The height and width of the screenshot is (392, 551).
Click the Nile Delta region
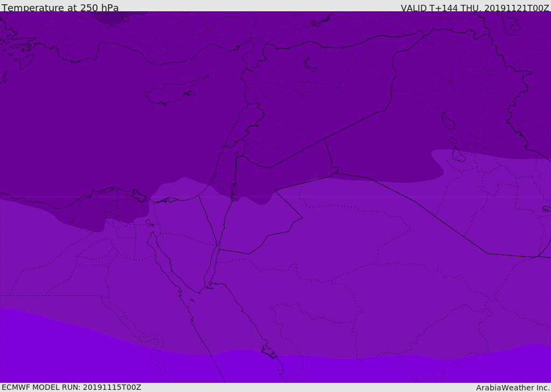(x=121, y=204)
